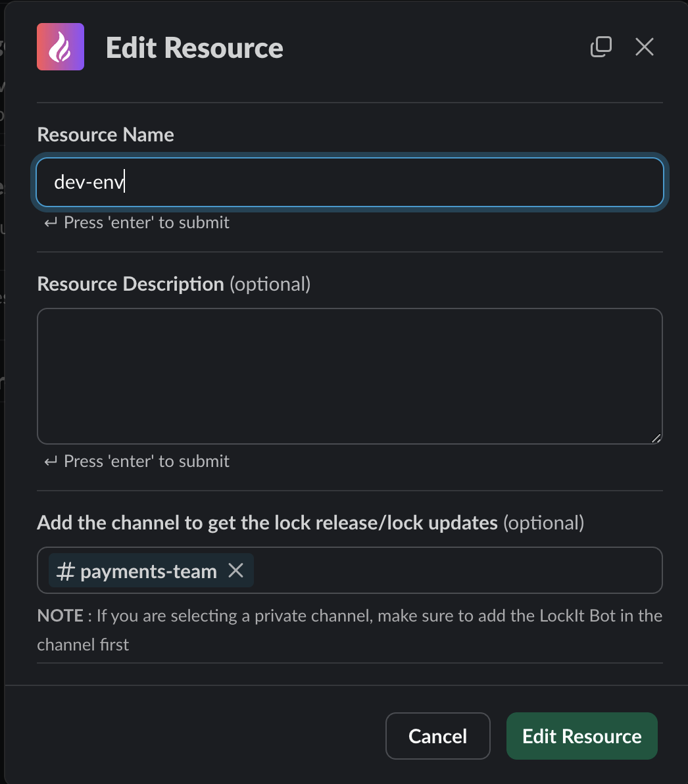Screen dimensions: 688x784
Task: Click the Resource Description resize handle
Action: point(656,438)
